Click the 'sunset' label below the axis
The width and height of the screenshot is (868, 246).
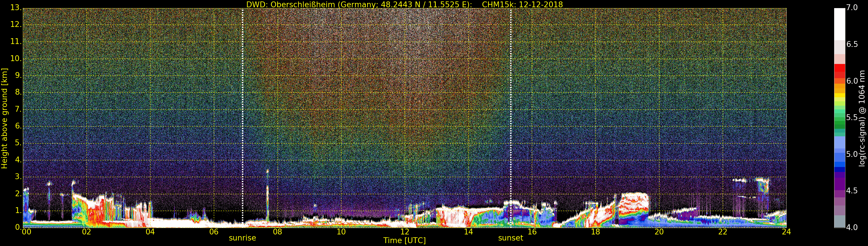click(x=510, y=238)
